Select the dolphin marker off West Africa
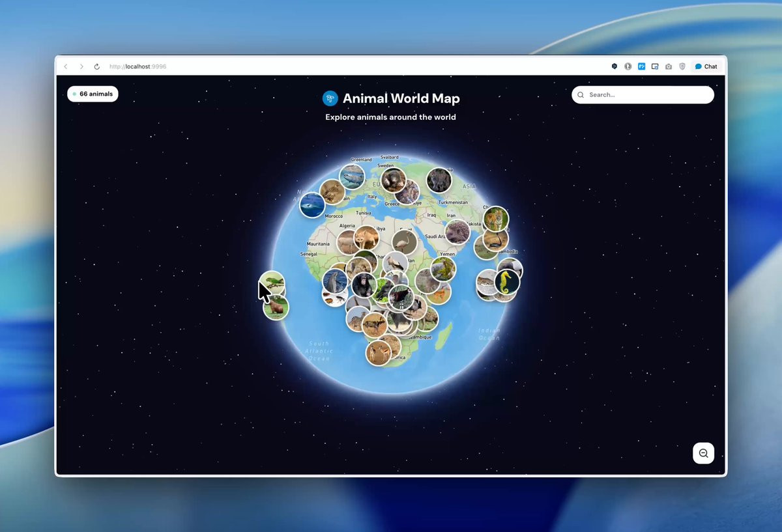Image resolution: width=782 pixels, height=532 pixels. (335, 281)
